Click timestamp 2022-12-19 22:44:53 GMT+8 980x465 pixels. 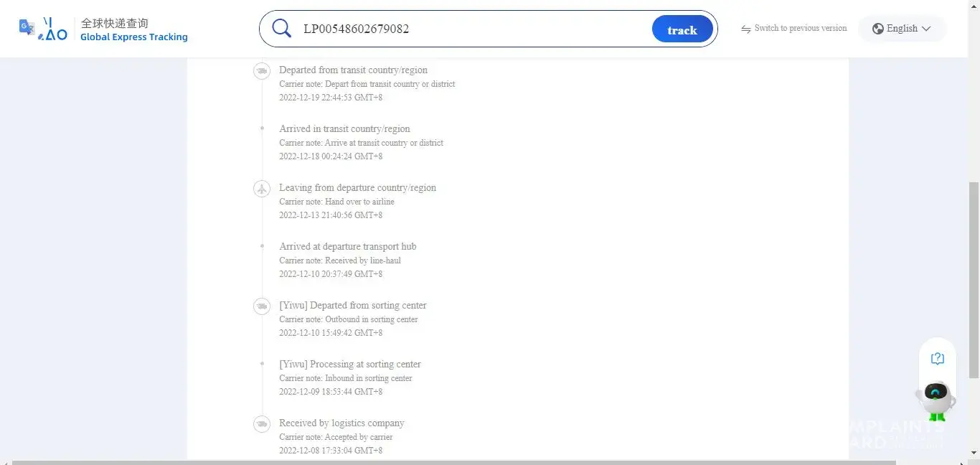tap(331, 98)
